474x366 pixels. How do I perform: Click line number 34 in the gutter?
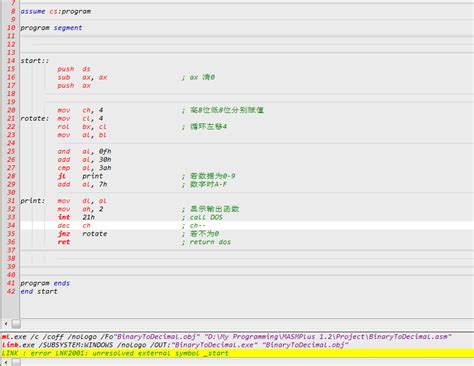point(11,225)
